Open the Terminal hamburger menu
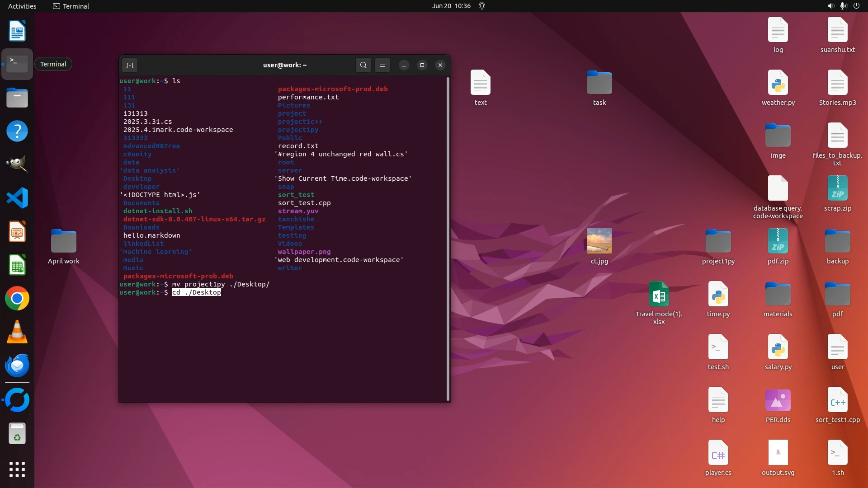Image resolution: width=868 pixels, height=488 pixels. coord(382,65)
